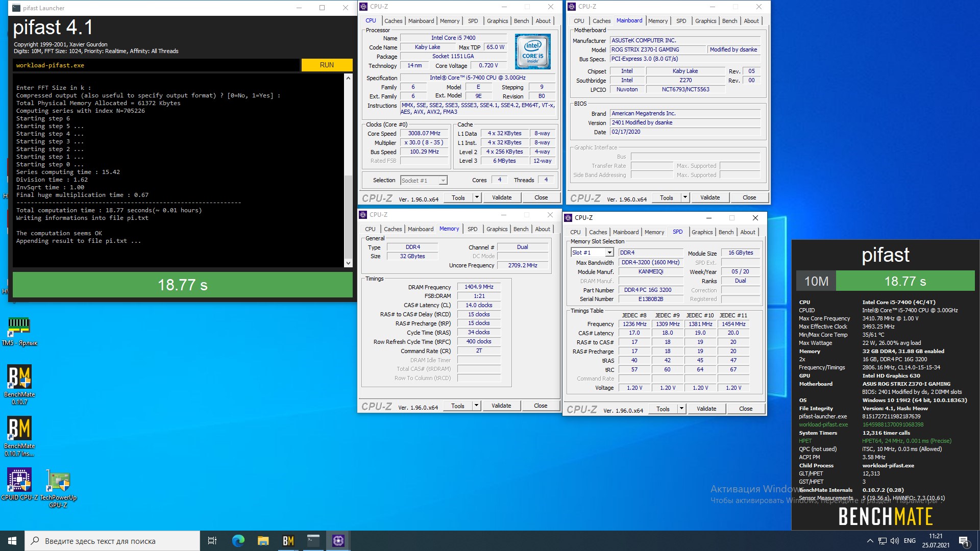980x551 pixels.
Task: Click DRAM Frequency 1404.9 MHz value
Action: pos(479,287)
